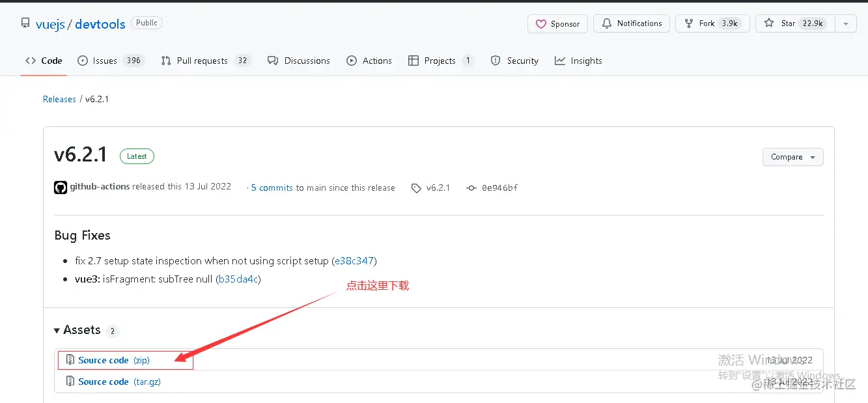Click the fork icon
Viewport: 868px width, 403px height.
(688, 23)
